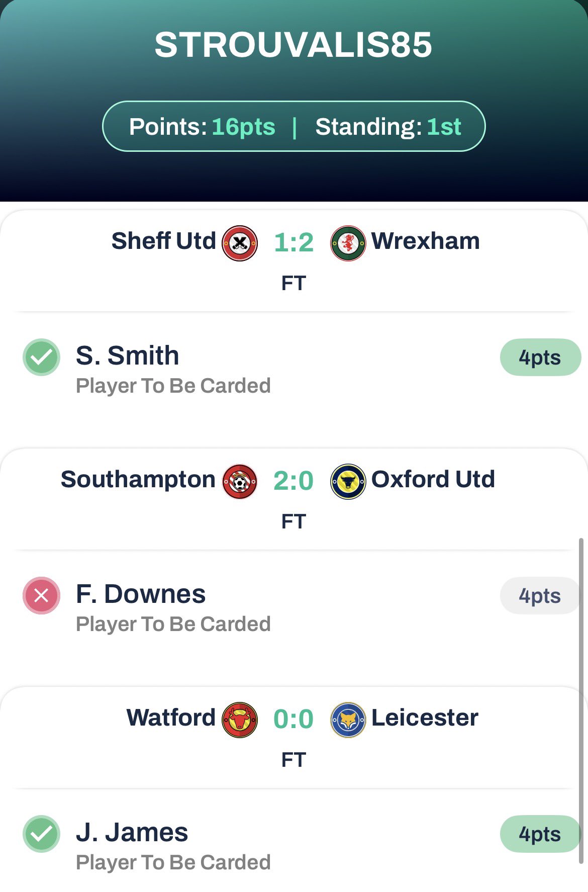Select the Leicester fox crest

348,720
